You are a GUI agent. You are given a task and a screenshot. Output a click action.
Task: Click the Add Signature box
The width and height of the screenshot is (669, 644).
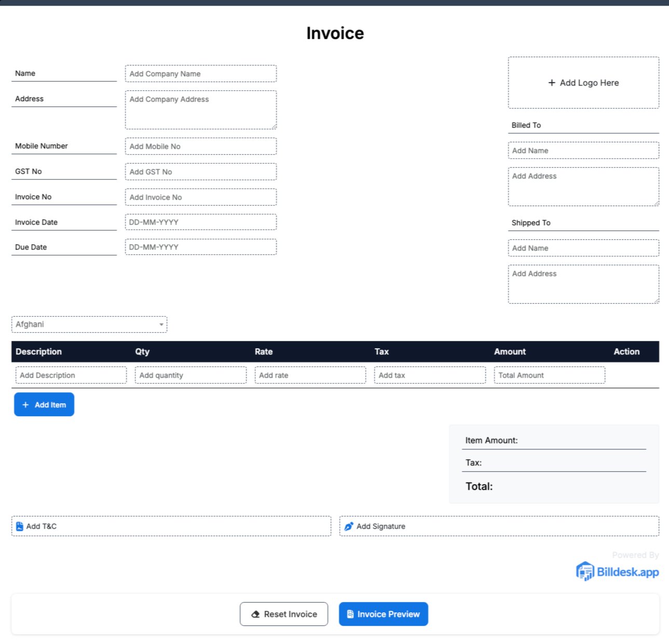coord(499,526)
